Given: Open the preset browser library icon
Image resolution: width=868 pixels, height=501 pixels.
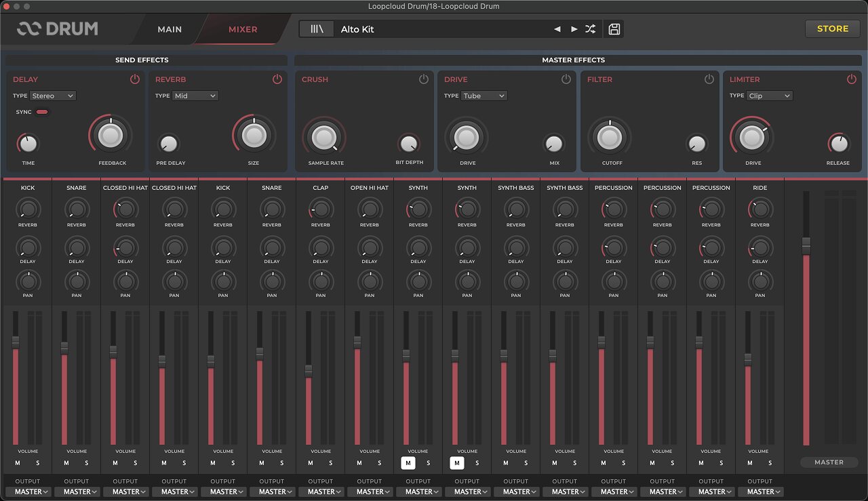Looking at the screenshot, I should [x=317, y=29].
